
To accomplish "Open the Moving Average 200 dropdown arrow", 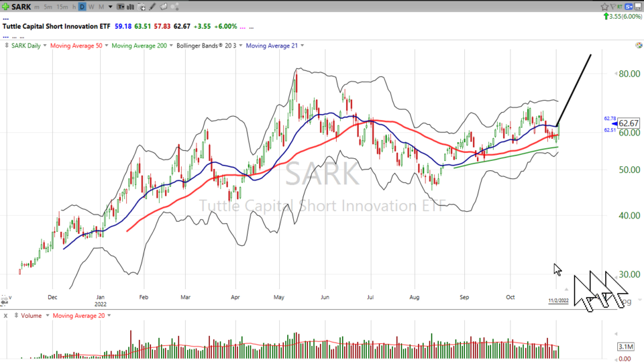I will click(171, 46).
